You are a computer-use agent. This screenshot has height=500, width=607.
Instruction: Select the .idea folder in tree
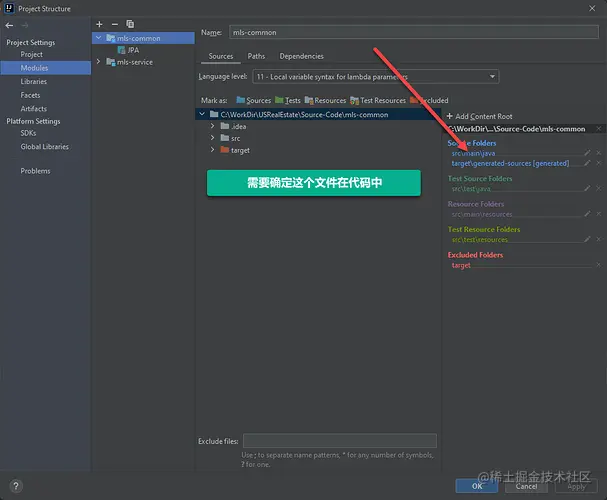238,126
